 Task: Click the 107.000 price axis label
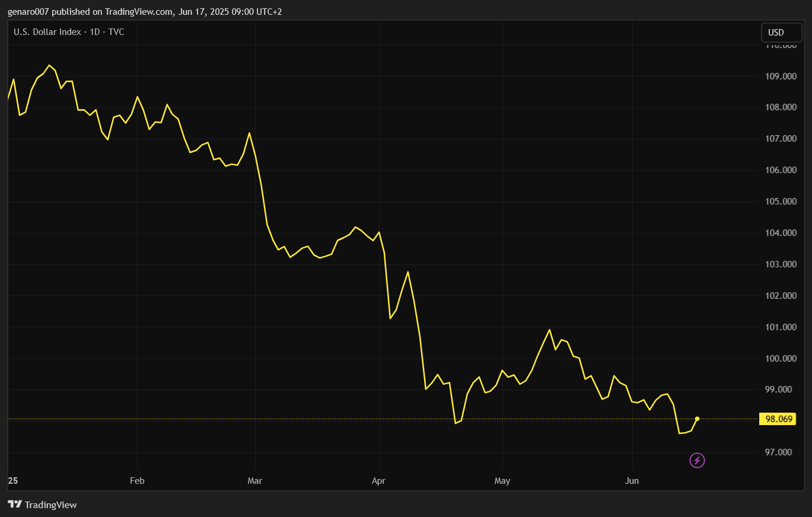coord(781,139)
